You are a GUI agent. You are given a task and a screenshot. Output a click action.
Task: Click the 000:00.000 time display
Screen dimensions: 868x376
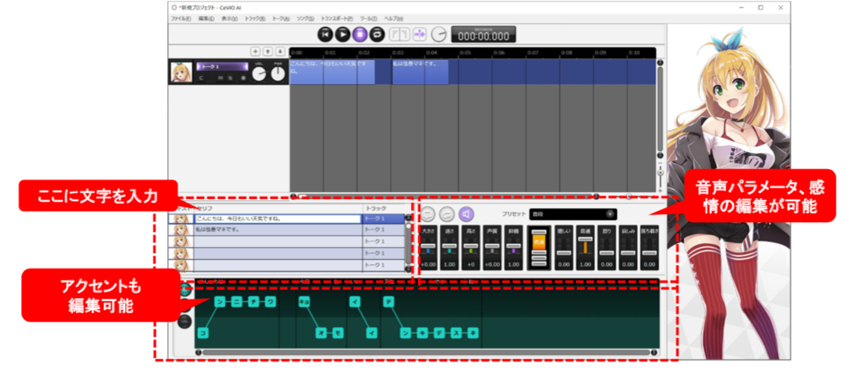(483, 35)
